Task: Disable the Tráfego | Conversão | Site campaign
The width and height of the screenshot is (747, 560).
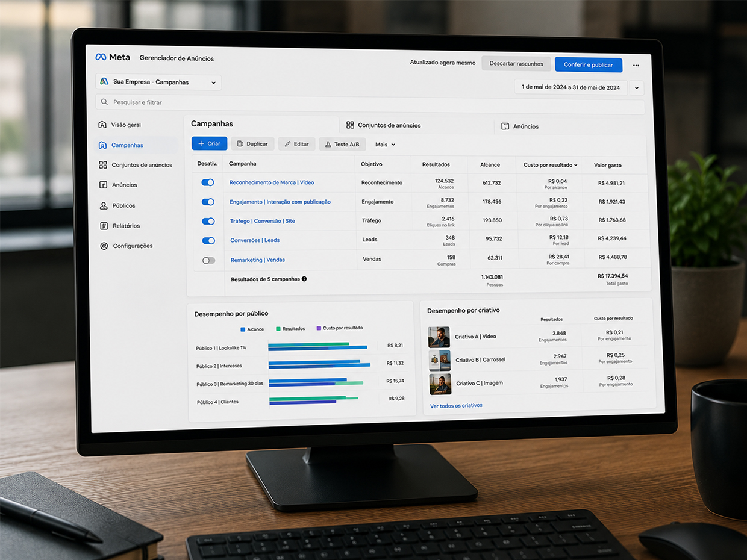Action: tap(208, 221)
